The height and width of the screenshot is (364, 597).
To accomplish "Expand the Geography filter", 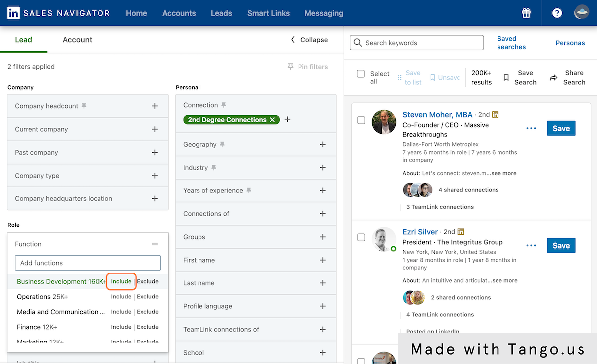I will point(323,144).
